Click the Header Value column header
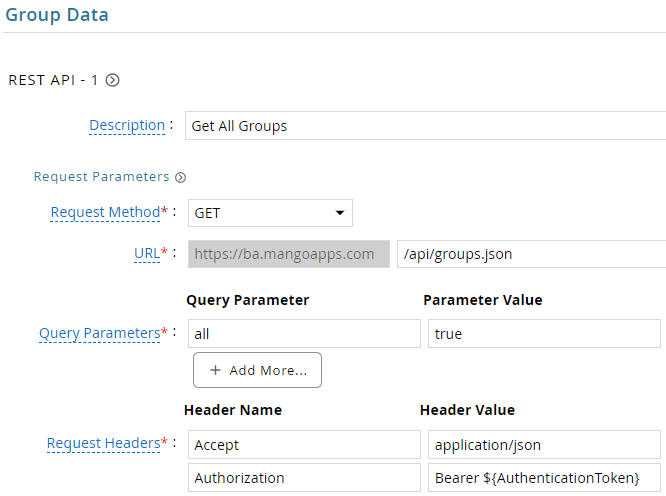This screenshot has width=666, height=496. tap(468, 410)
